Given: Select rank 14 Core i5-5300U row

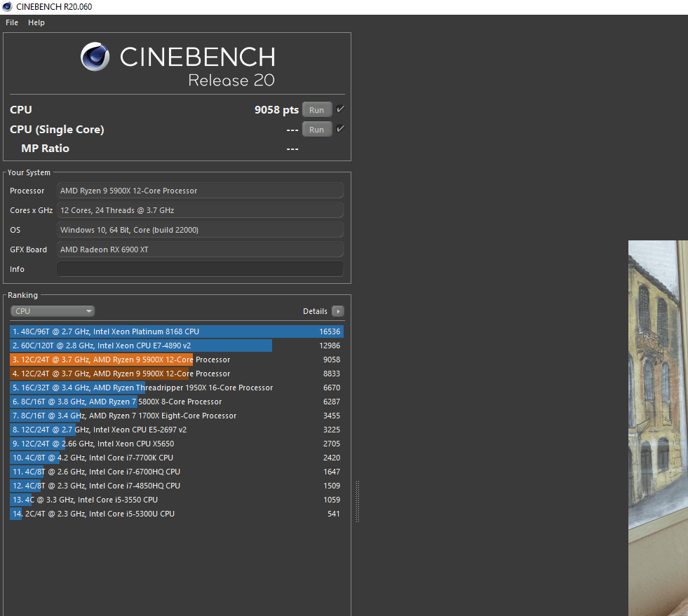Looking at the screenshot, I should 177,514.
